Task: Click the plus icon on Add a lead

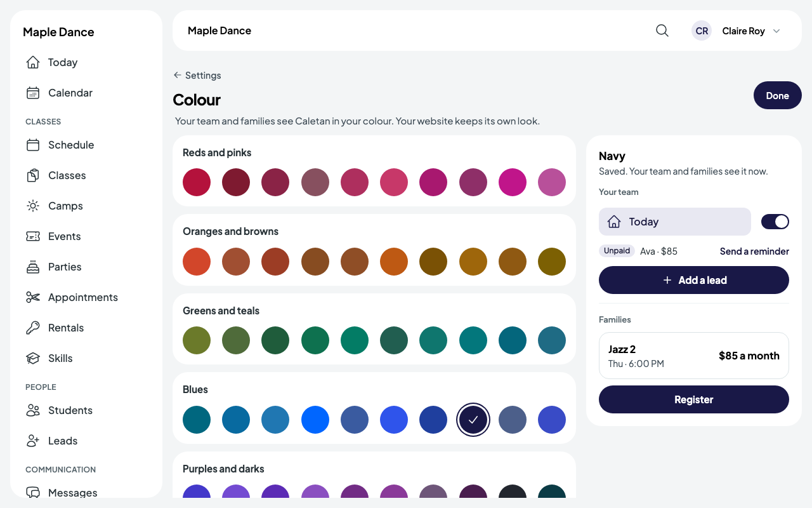Action: click(667, 280)
